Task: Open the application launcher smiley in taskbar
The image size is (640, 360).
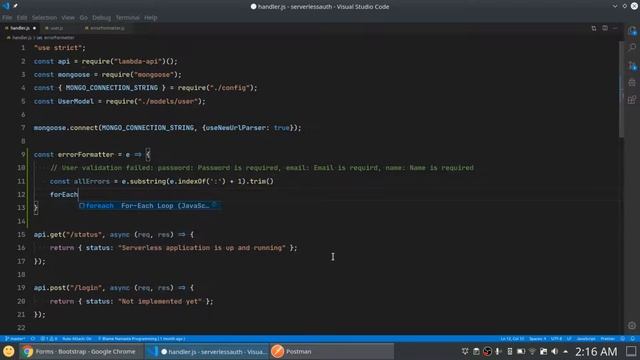Action: (x=9, y=351)
